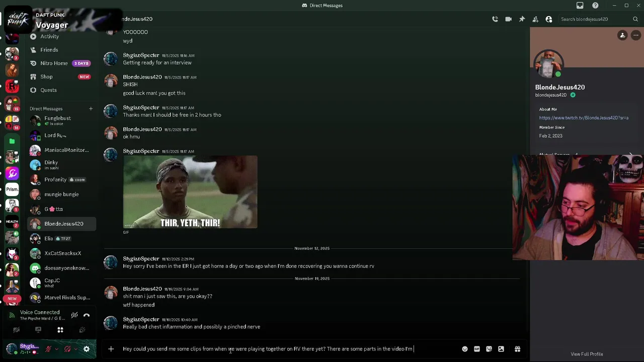The height and width of the screenshot is (362, 644).
Task: Open the Help question mark icon
Action: coord(596,6)
